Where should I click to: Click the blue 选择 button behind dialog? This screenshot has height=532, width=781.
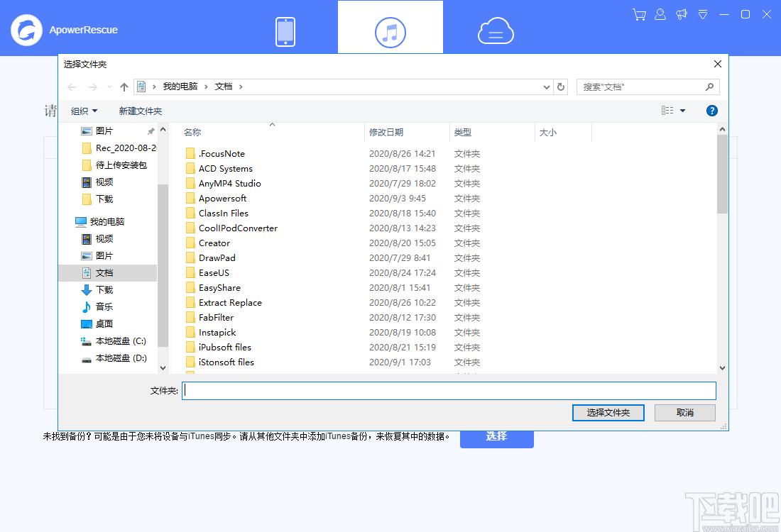click(496, 439)
